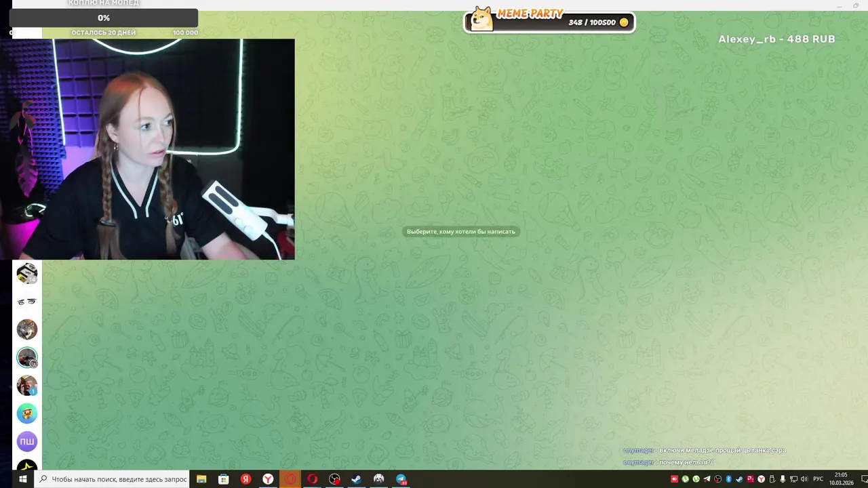Click the OBS tray icon
This screenshot has height=488, width=868.
point(717,479)
